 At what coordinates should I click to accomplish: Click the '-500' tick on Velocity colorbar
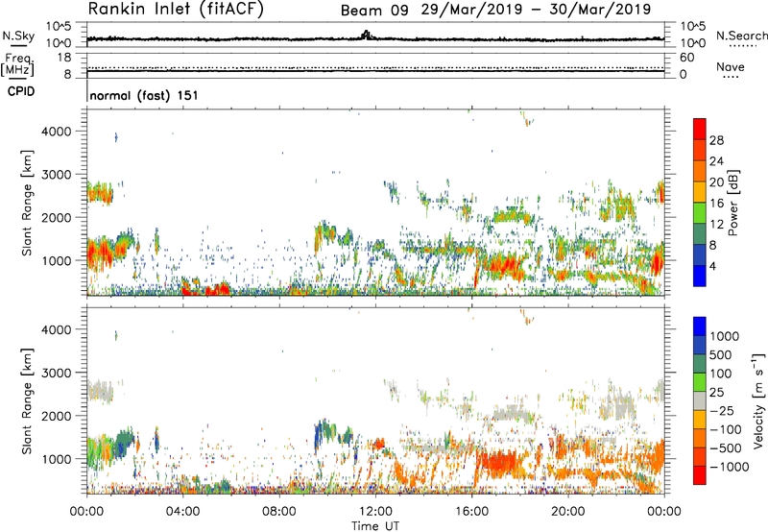[x=726, y=448]
